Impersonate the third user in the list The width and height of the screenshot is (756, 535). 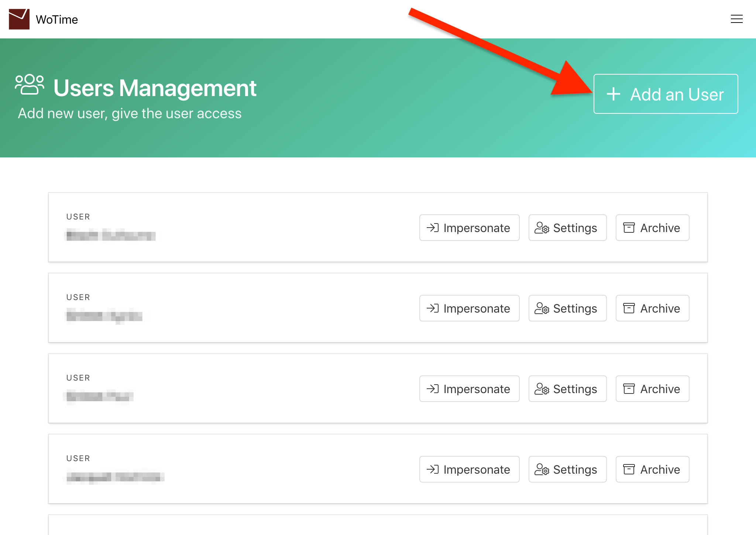pos(469,389)
